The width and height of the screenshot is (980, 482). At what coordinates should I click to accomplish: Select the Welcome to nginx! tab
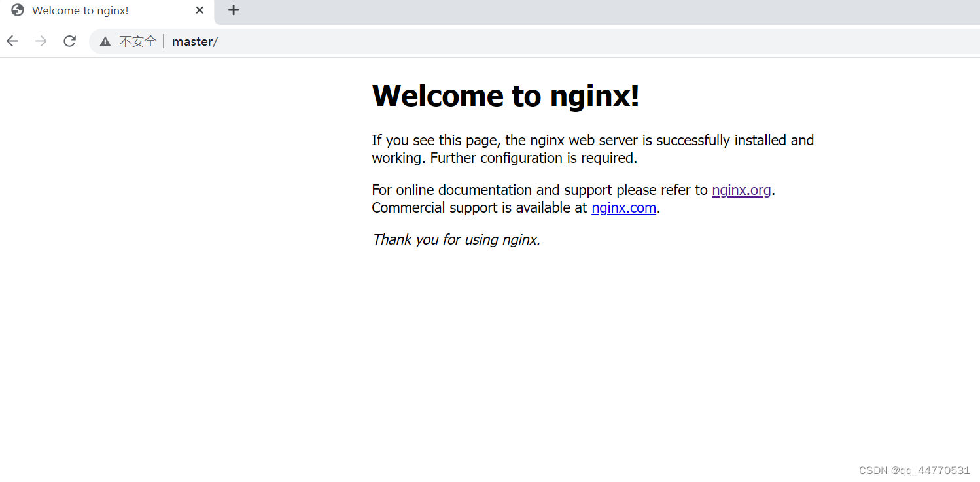click(108, 11)
